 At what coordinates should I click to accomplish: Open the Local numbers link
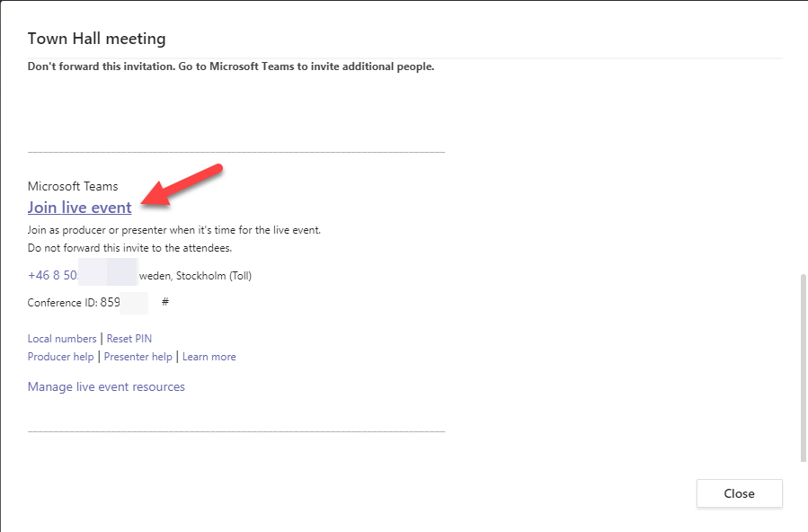click(x=62, y=339)
